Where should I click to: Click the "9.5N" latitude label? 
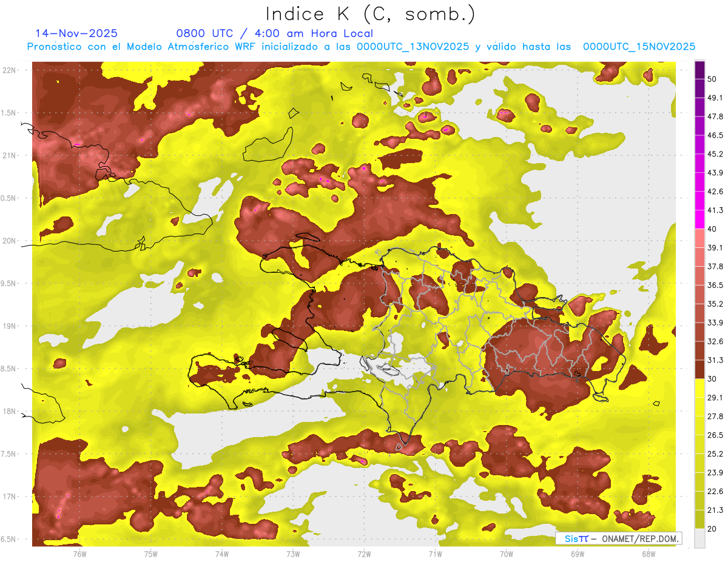(8, 283)
